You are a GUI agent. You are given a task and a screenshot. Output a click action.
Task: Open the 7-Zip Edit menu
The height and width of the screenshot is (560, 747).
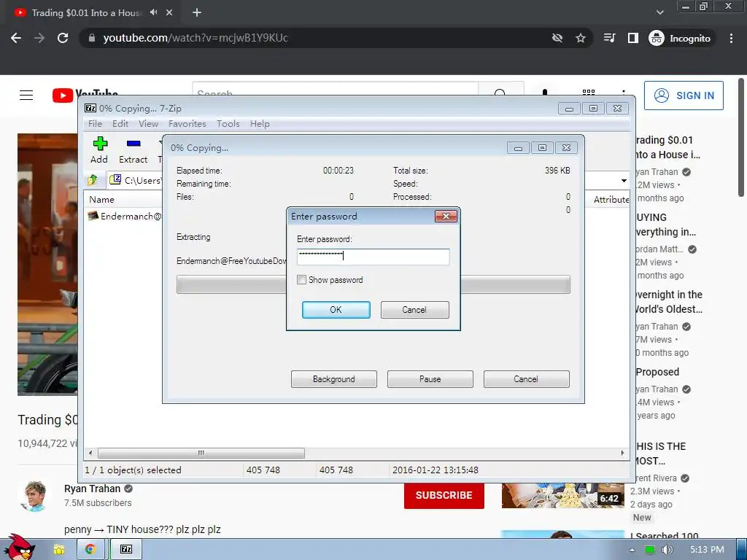click(120, 124)
